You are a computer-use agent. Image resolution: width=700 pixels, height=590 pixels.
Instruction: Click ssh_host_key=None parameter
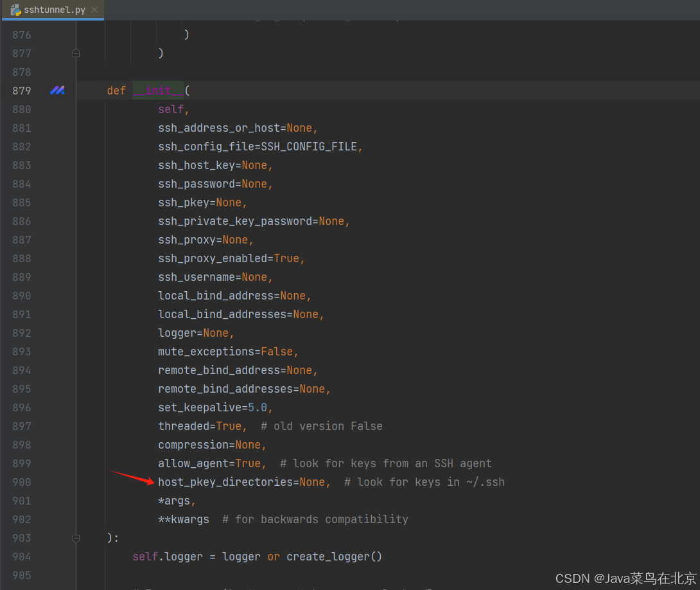(213, 165)
